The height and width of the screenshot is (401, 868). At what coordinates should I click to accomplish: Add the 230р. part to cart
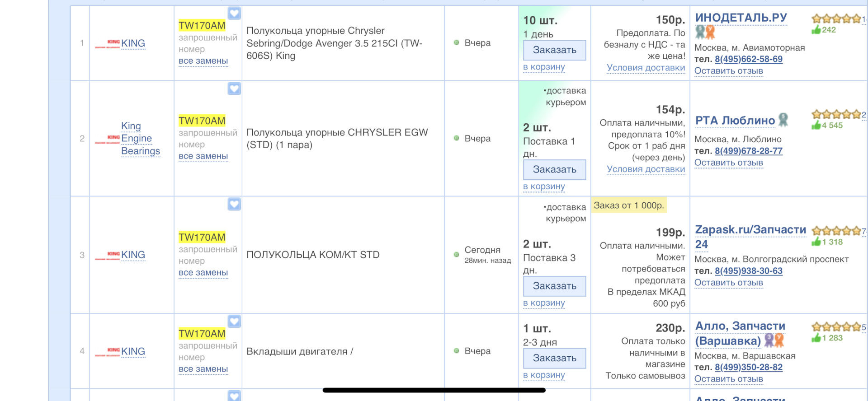[x=544, y=375]
